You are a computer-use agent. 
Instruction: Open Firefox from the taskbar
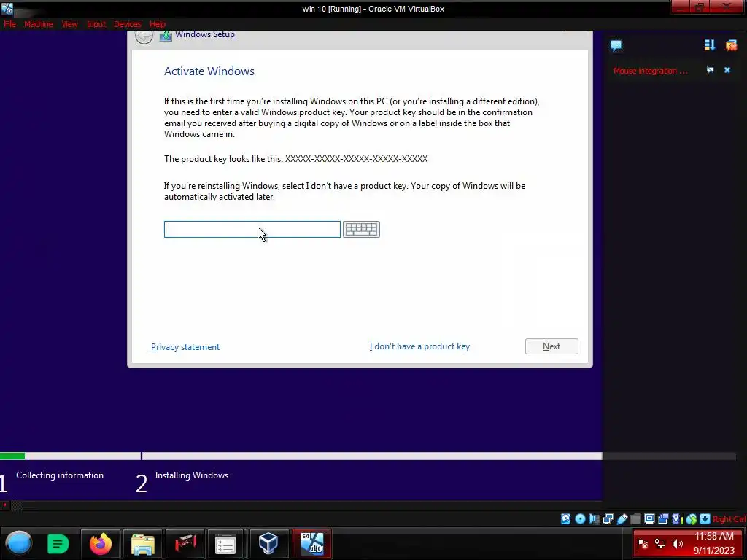pyautogui.click(x=101, y=544)
